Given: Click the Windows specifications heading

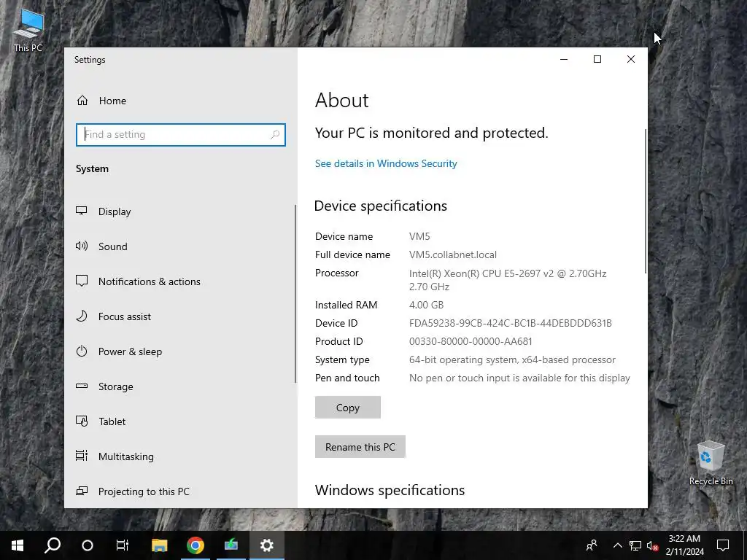Looking at the screenshot, I should pos(390,490).
